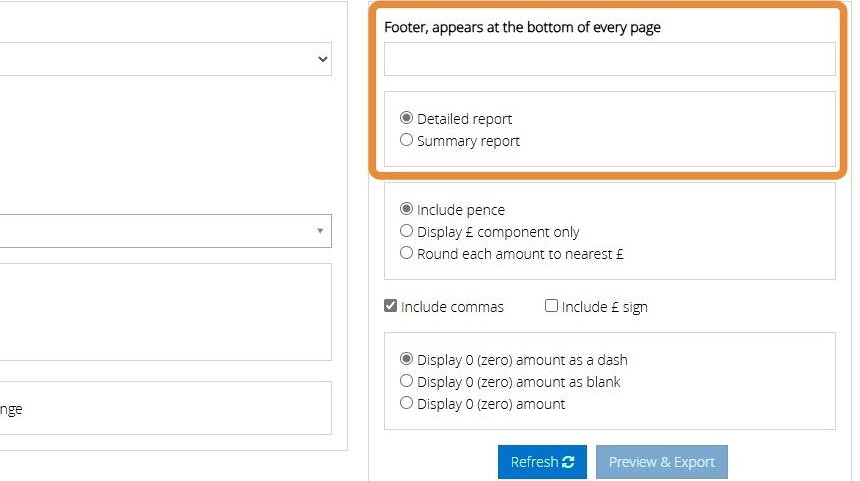The image size is (860, 481).
Task: Click the Preview & Export button
Action: pyautogui.click(x=661, y=462)
